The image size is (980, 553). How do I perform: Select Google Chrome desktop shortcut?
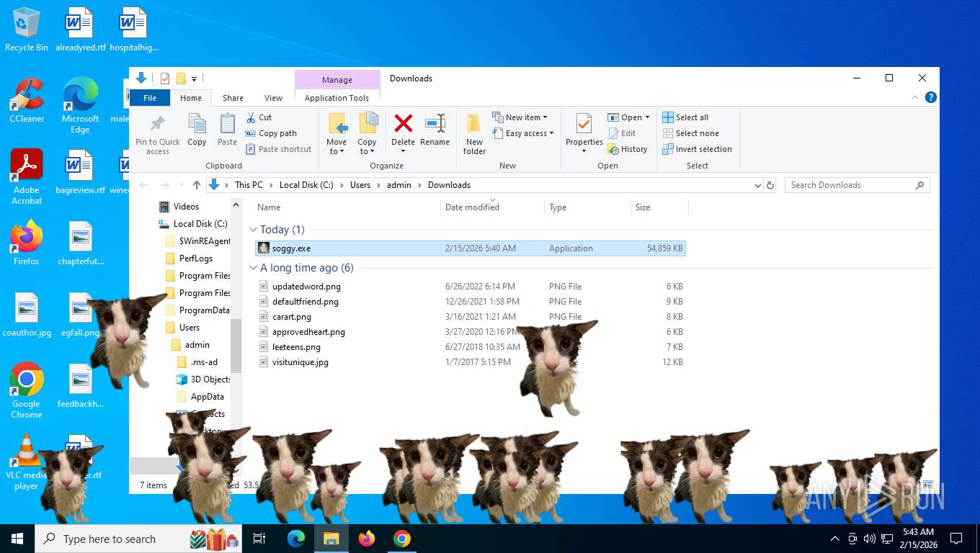(27, 390)
